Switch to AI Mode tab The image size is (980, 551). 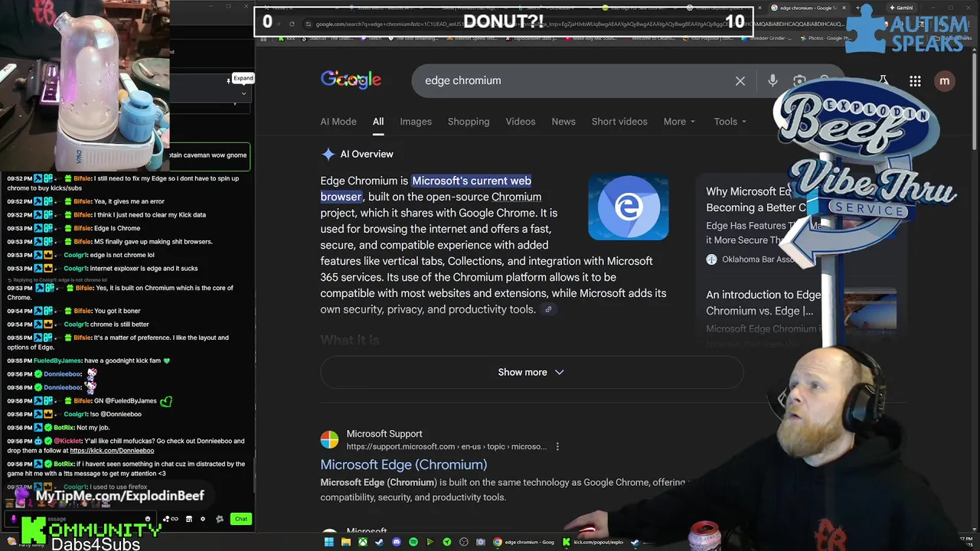(338, 122)
